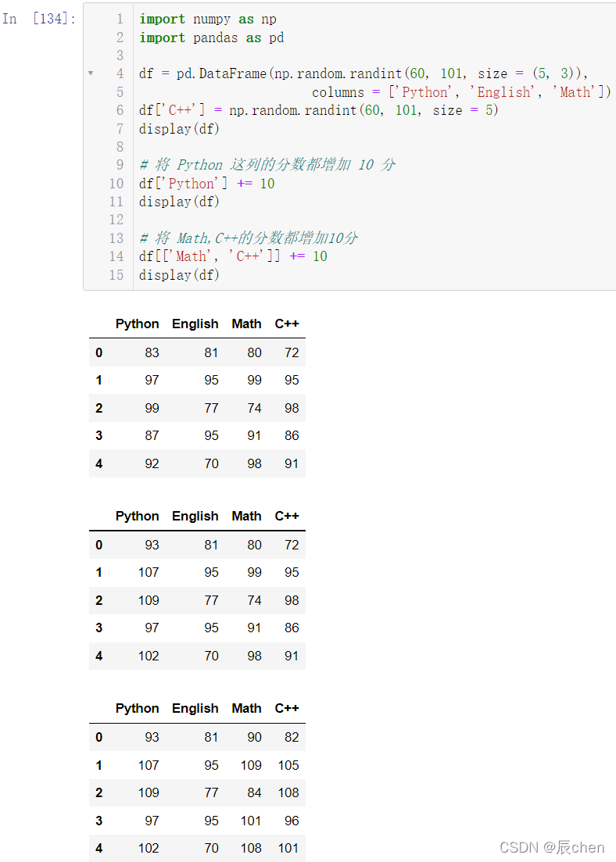Click the columns argument on line 5

point(461,92)
